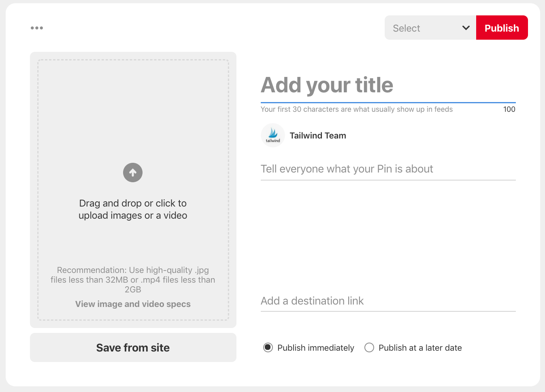545x392 pixels.
Task: Click the Recommendation file size text
Action: (133, 280)
